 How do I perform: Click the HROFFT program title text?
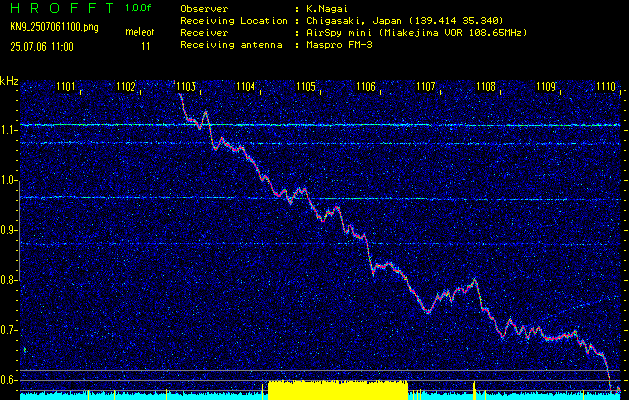63,8
